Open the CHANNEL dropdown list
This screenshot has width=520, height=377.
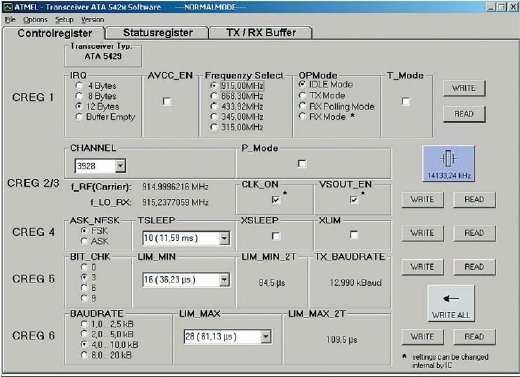click(120, 166)
